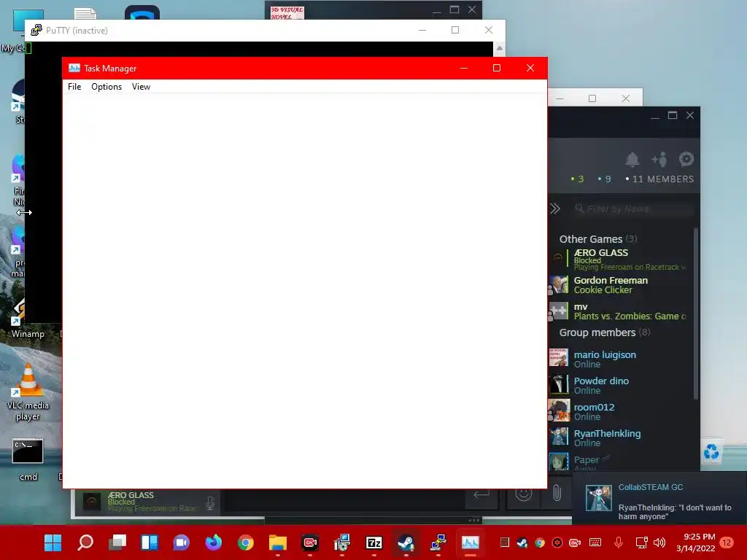747x560 pixels.
Task: Click Gordon Freeman's avatar thumbnail
Action: [x=559, y=285]
